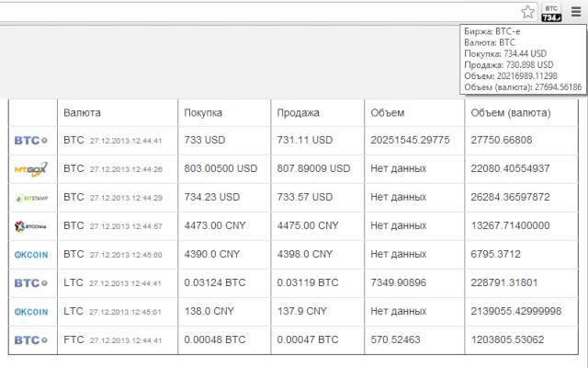This screenshot has width=588, height=368.
Task: Open the BTC 734 ticker extension icon
Action: pyautogui.click(x=551, y=12)
